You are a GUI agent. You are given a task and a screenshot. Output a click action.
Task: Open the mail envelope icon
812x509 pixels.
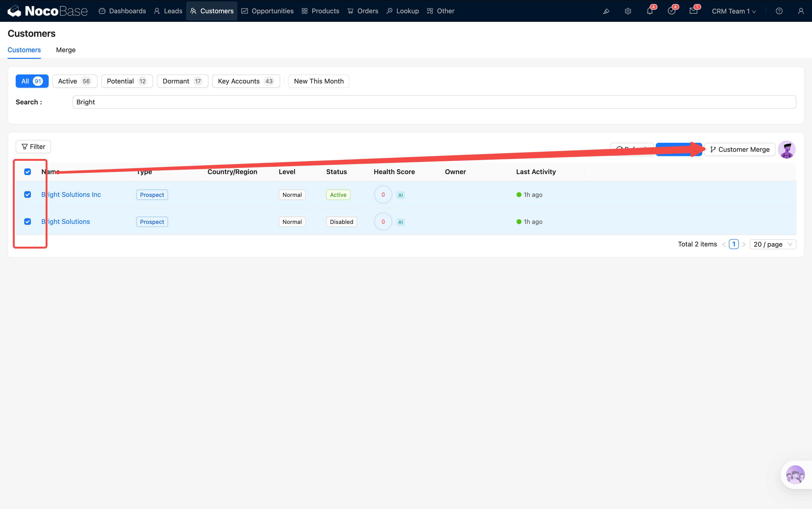(693, 11)
